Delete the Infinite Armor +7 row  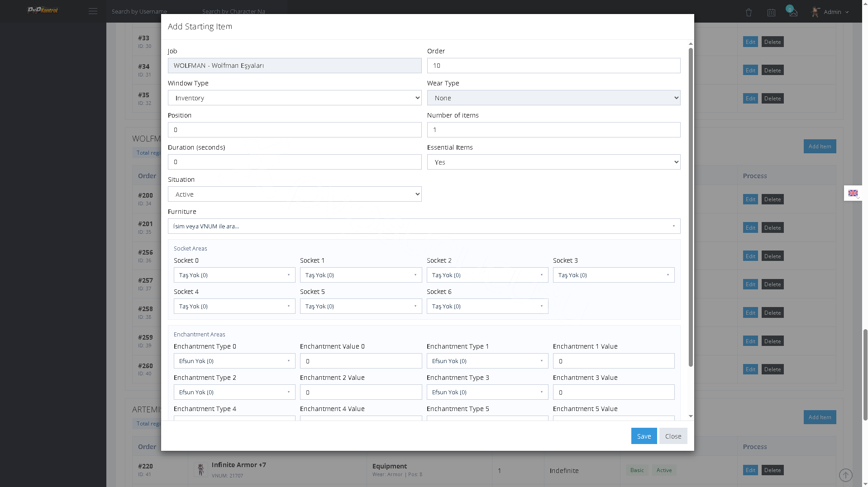click(772, 470)
